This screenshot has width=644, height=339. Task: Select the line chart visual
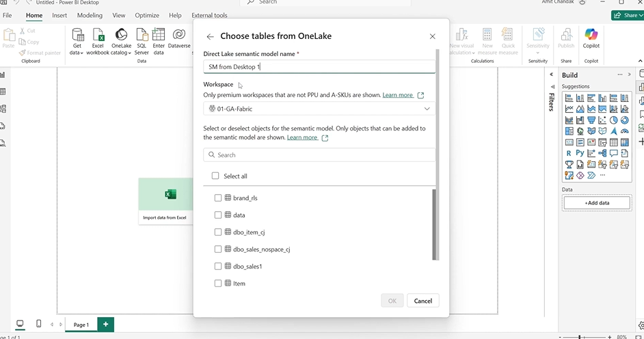click(x=569, y=109)
